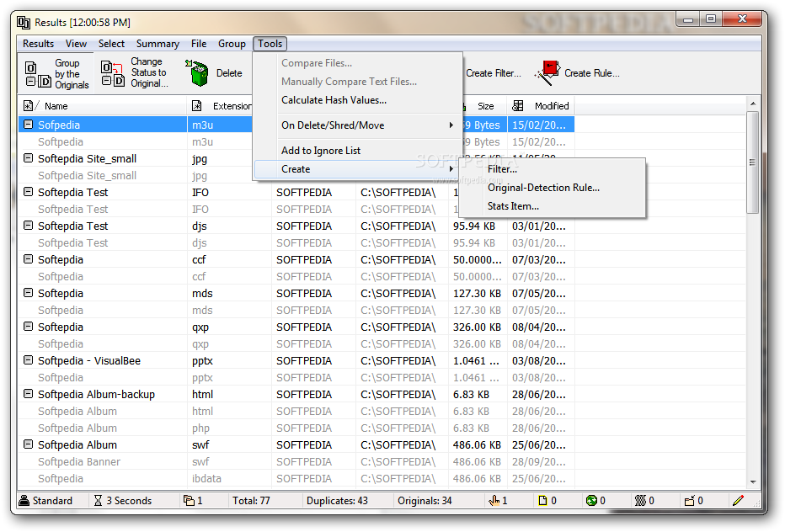Click the Create Filter... toolbar button
The image size is (785, 532).
(x=493, y=73)
